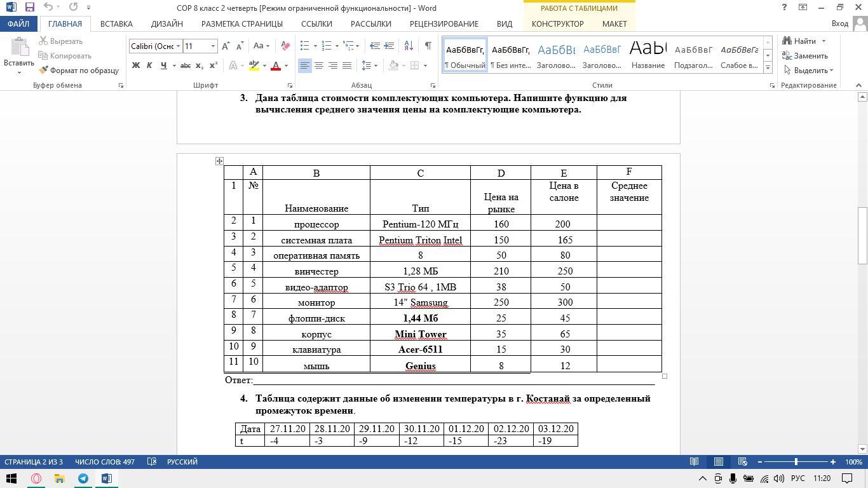
Task: Decrease font size with the shrink font icon
Action: pyautogui.click(x=240, y=46)
